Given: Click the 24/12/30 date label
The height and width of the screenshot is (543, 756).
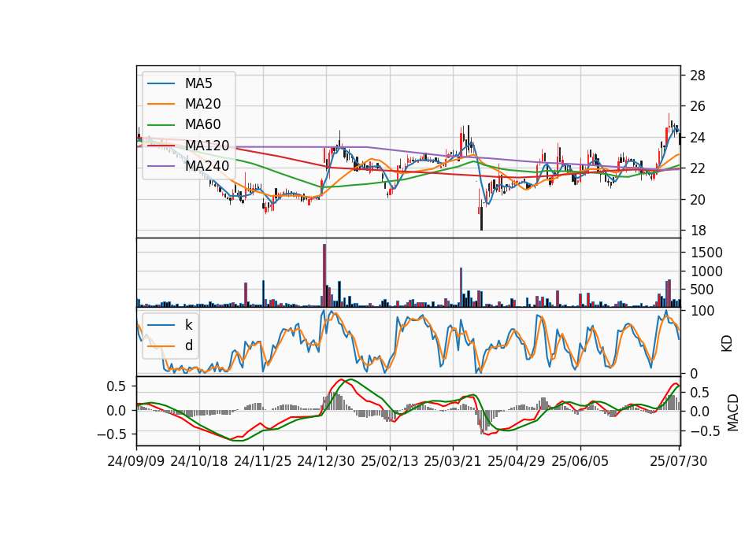Looking at the screenshot, I should pos(326,461).
